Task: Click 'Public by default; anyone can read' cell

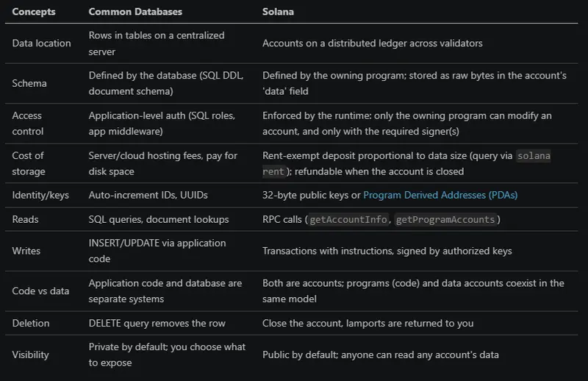Action: click(x=381, y=355)
